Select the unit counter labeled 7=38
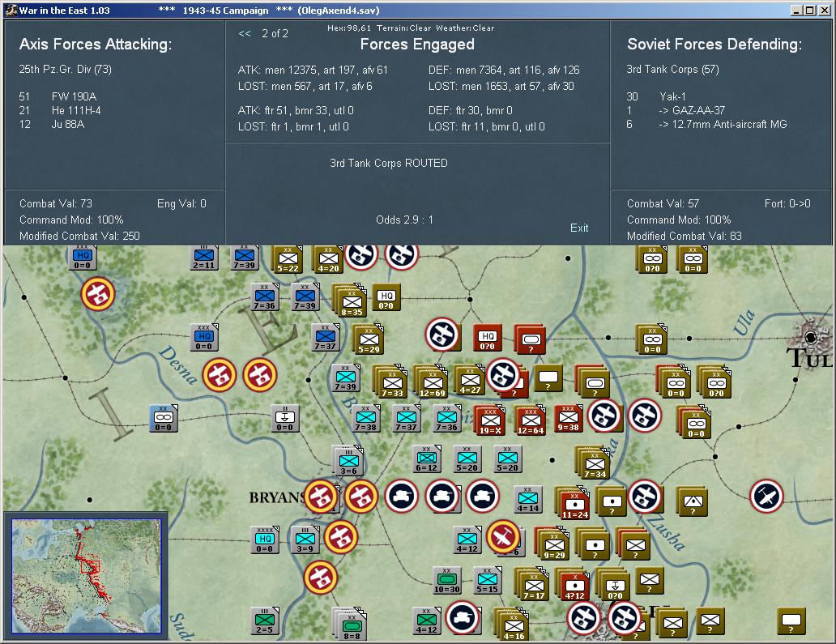The height and width of the screenshot is (644, 836). [x=366, y=419]
